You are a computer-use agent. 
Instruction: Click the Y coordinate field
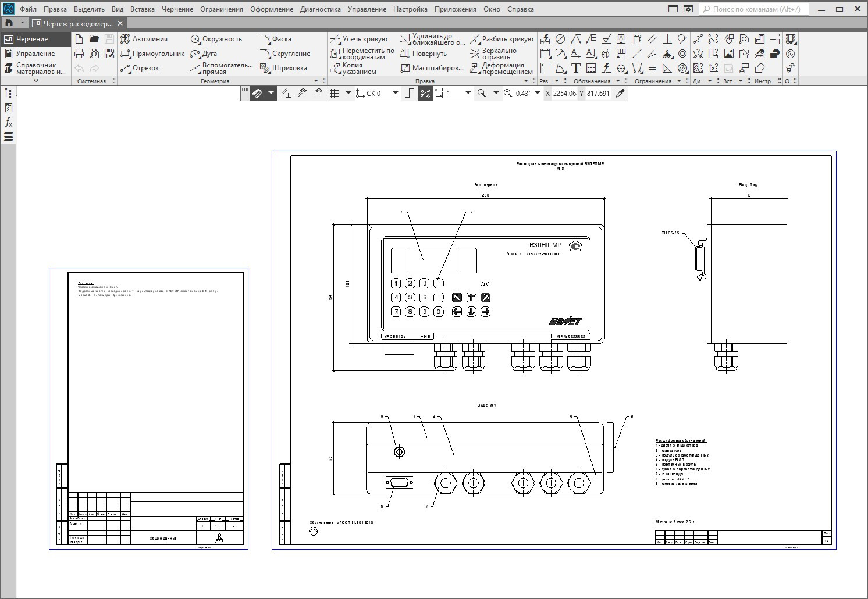[599, 93]
